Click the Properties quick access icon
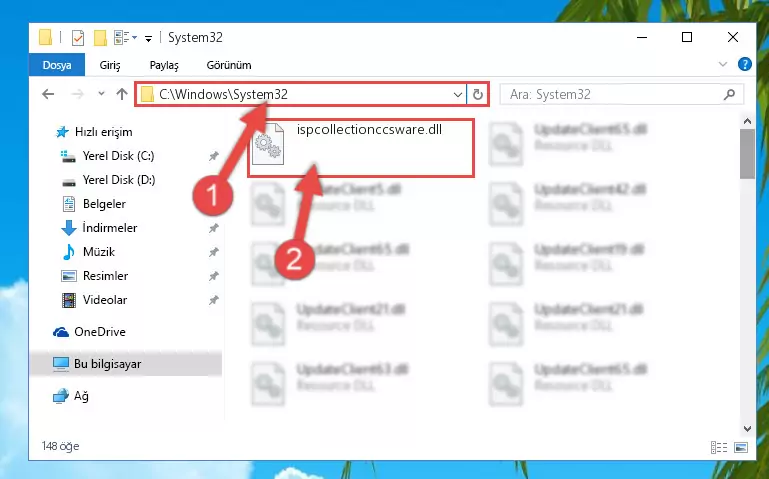The height and width of the screenshot is (479, 769). [x=77, y=37]
